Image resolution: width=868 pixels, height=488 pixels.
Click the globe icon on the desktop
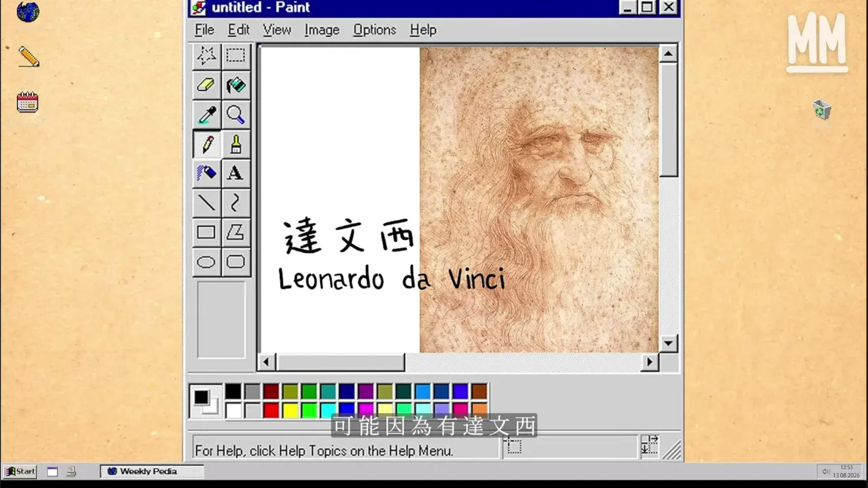tap(28, 12)
